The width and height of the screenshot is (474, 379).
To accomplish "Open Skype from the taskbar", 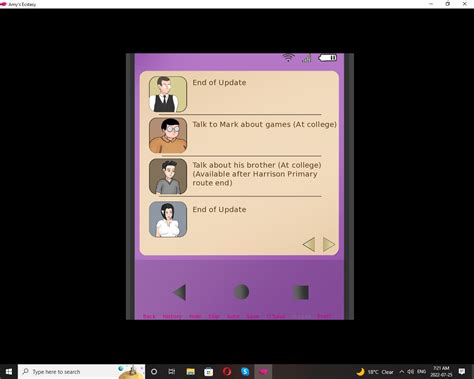I will click(245, 371).
